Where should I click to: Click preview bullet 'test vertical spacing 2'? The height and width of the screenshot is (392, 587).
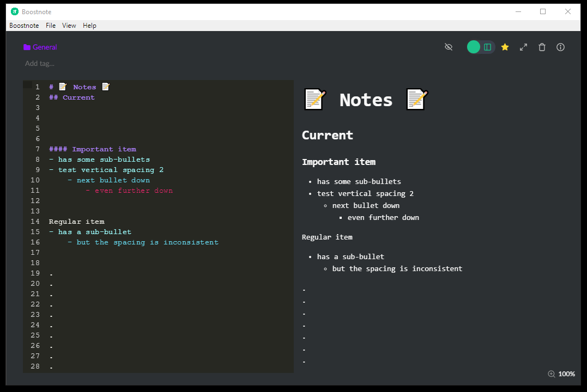pyautogui.click(x=365, y=193)
